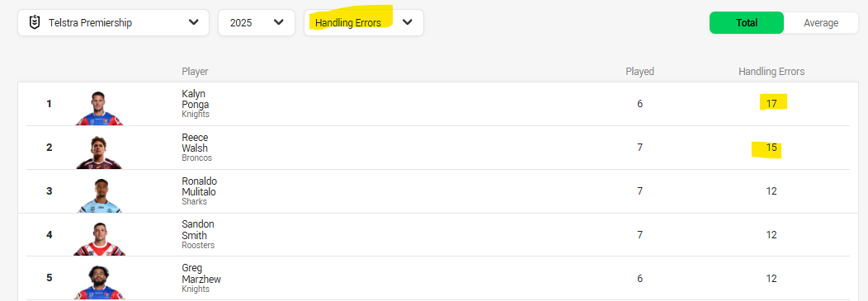Click the chevron next to 2025
Screen dimensions: 868x301
[279, 22]
